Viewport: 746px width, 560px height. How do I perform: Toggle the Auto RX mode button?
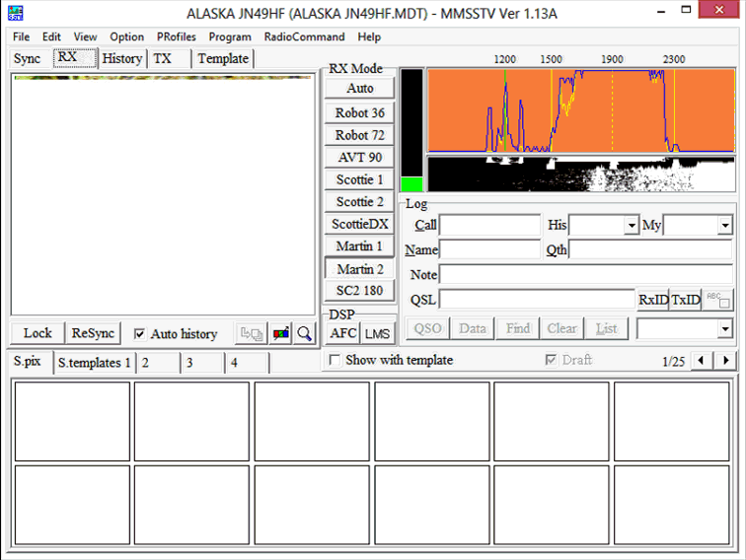(x=359, y=88)
